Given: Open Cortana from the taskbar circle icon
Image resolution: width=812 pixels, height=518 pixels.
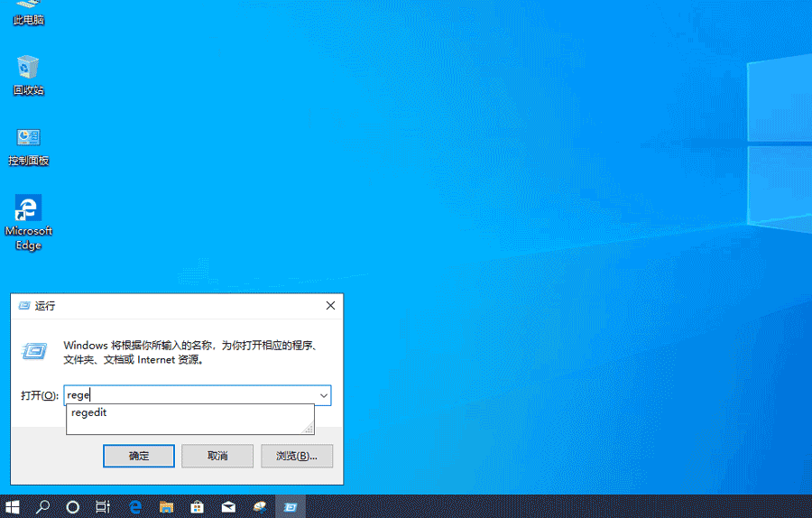Looking at the screenshot, I should [74, 506].
